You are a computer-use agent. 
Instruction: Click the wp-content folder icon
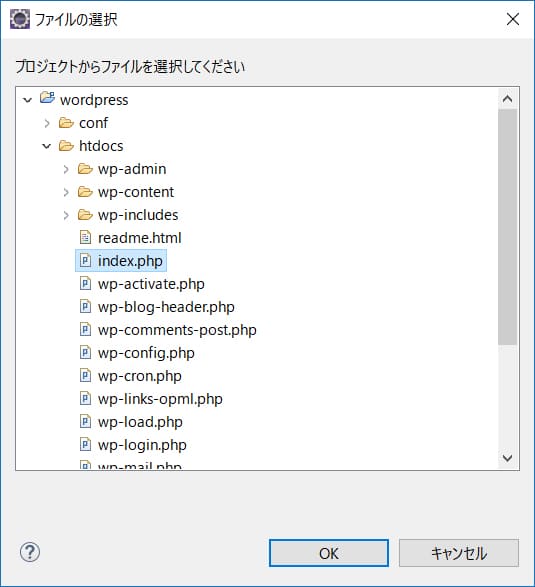tap(85, 192)
